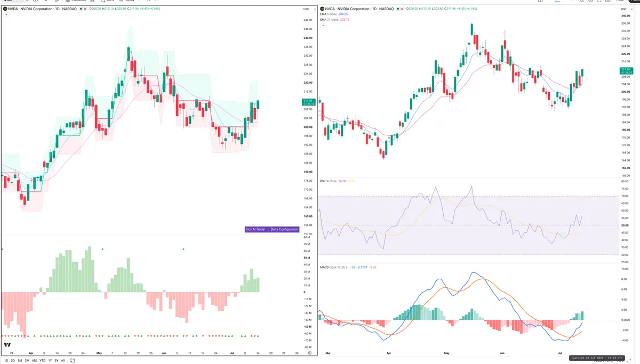
Task: Select the 1D time range
Action: click(6, 360)
